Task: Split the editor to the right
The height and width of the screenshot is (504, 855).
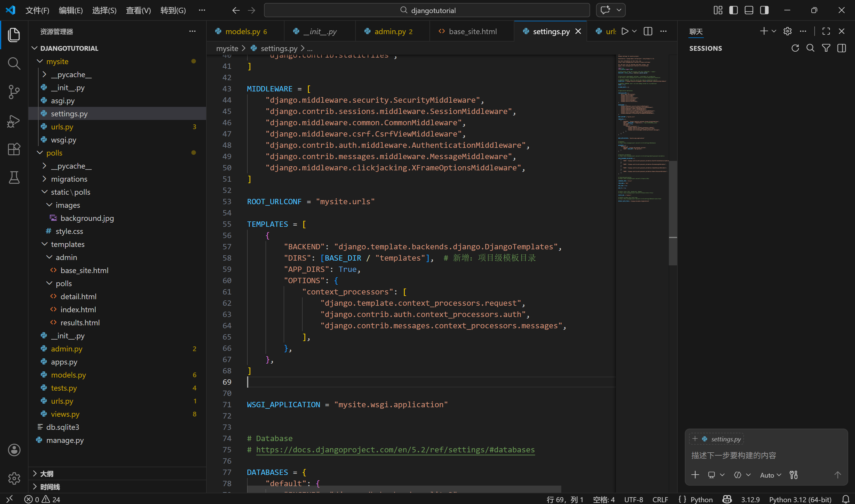Action: (648, 31)
